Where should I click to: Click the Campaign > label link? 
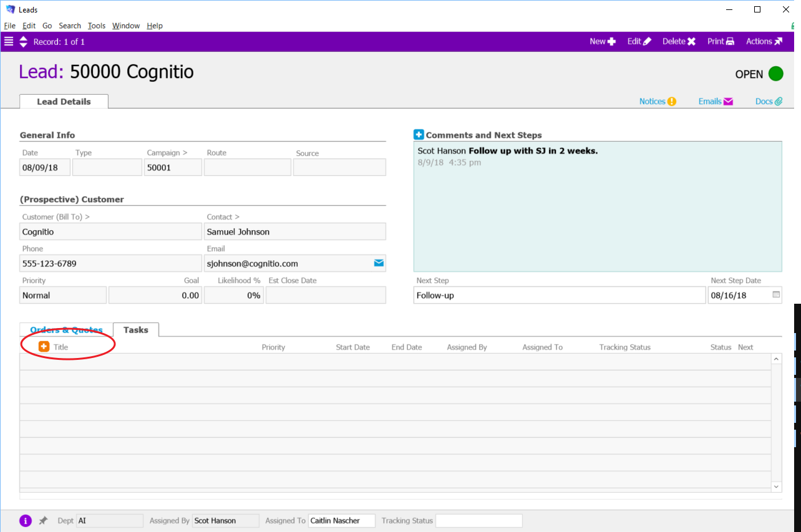point(167,153)
